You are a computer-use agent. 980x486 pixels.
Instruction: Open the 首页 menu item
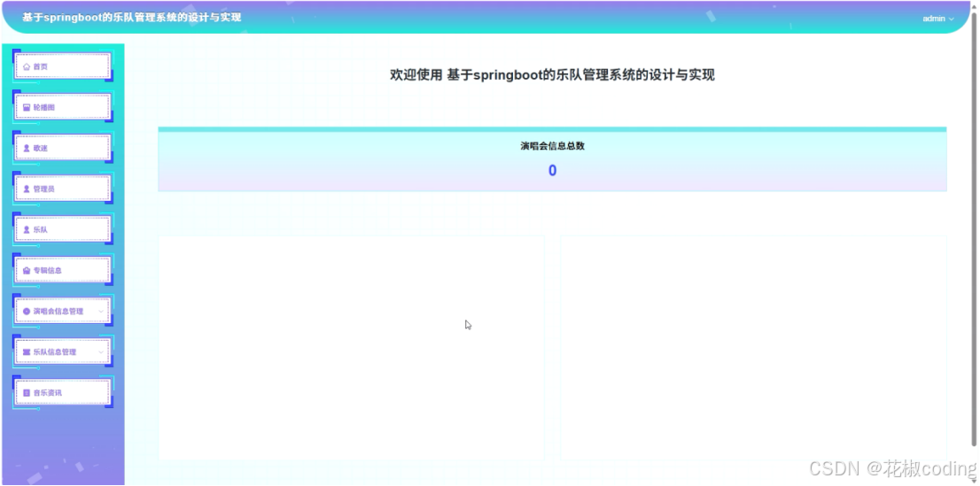point(63,66)
